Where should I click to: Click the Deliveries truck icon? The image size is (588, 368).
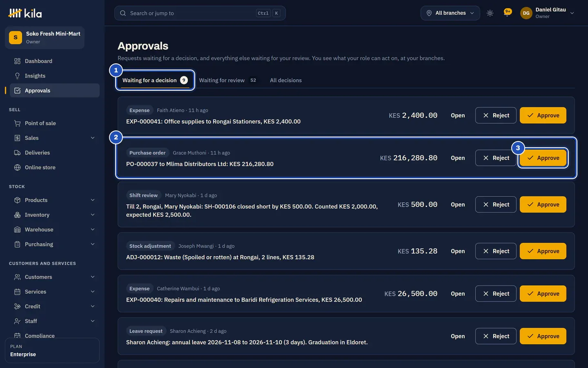coord(17,153)
